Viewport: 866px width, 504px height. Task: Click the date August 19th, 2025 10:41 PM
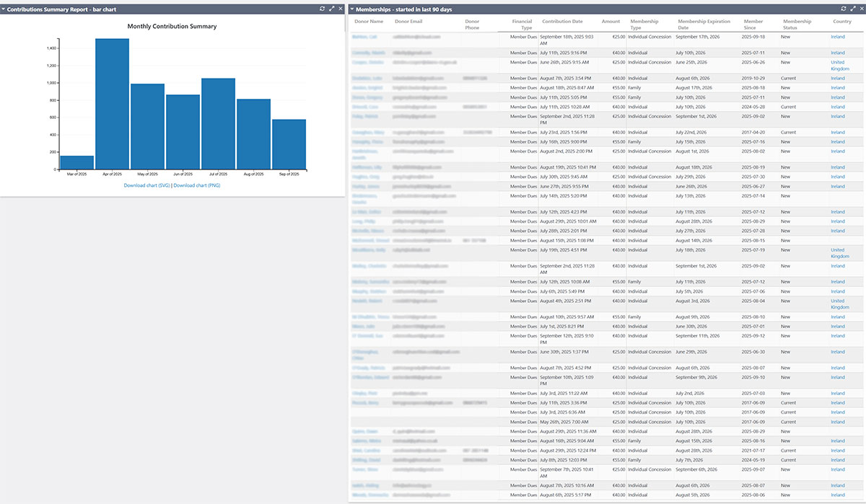tap(568, 167)
